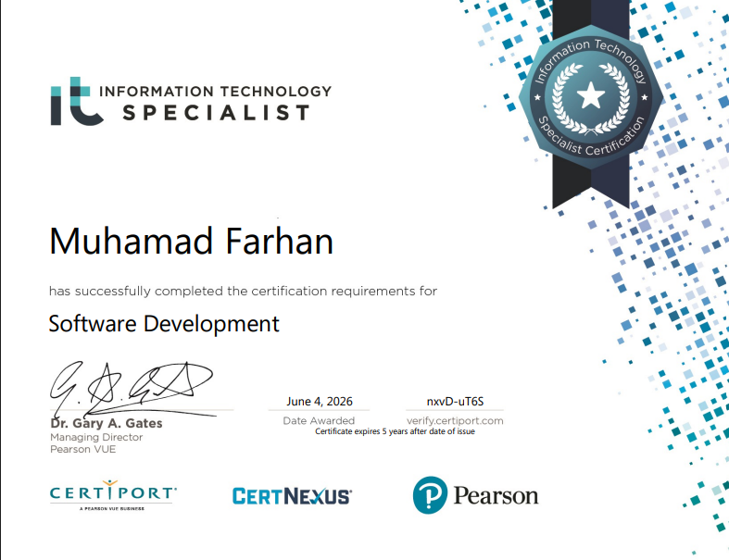Click the Pearson circular P logo

pos(430,495)
